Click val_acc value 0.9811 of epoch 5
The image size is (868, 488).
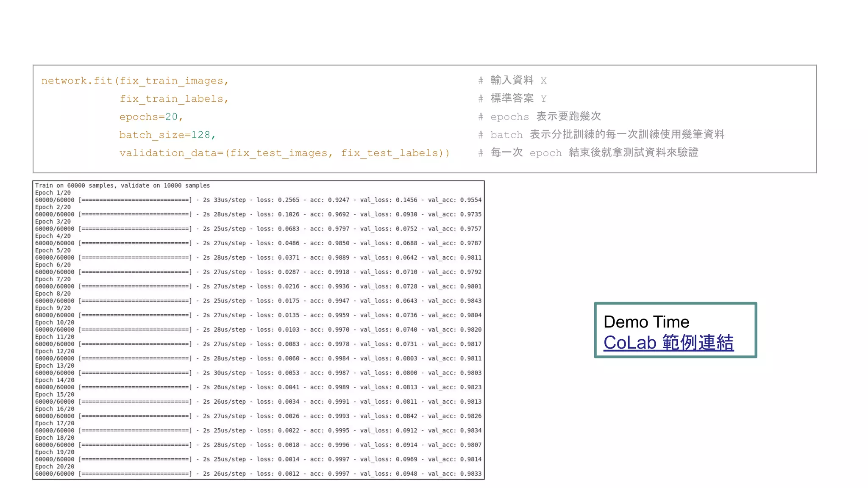click(471, 258)
